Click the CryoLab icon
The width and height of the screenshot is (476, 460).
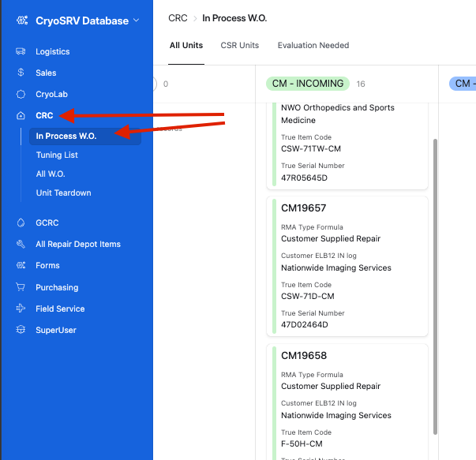tap(21, 94)
